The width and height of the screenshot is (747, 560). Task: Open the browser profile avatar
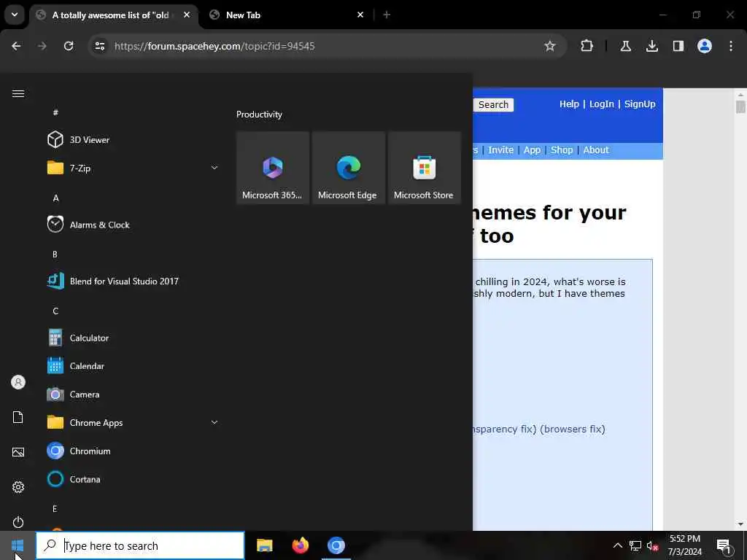click(704, 46)
